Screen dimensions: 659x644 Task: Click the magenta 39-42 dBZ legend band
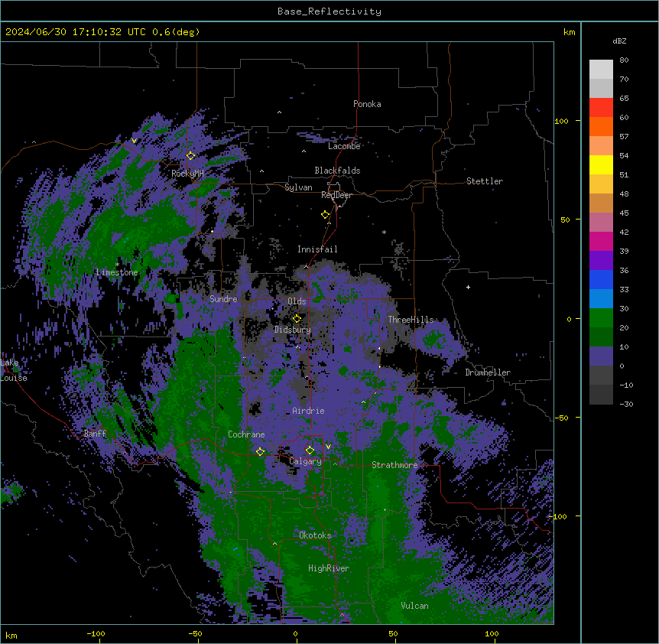pyautogui.click(x=601, y=241)
